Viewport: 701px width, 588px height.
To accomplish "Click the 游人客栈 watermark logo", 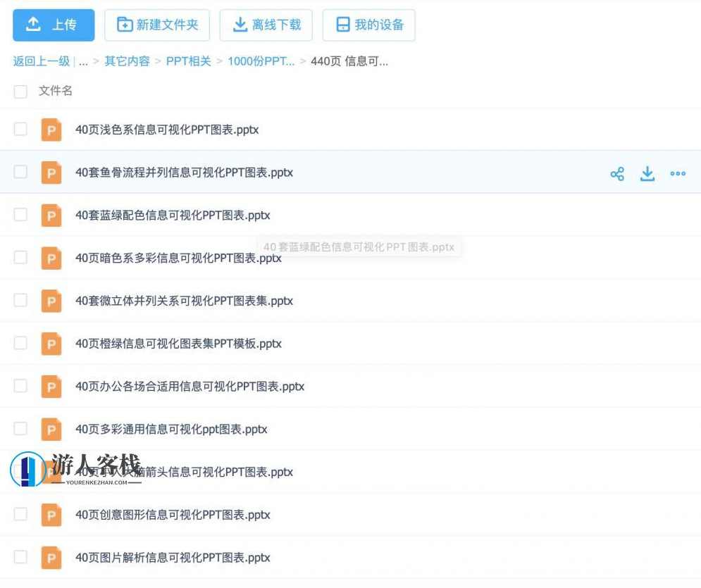I will point(76,466).
